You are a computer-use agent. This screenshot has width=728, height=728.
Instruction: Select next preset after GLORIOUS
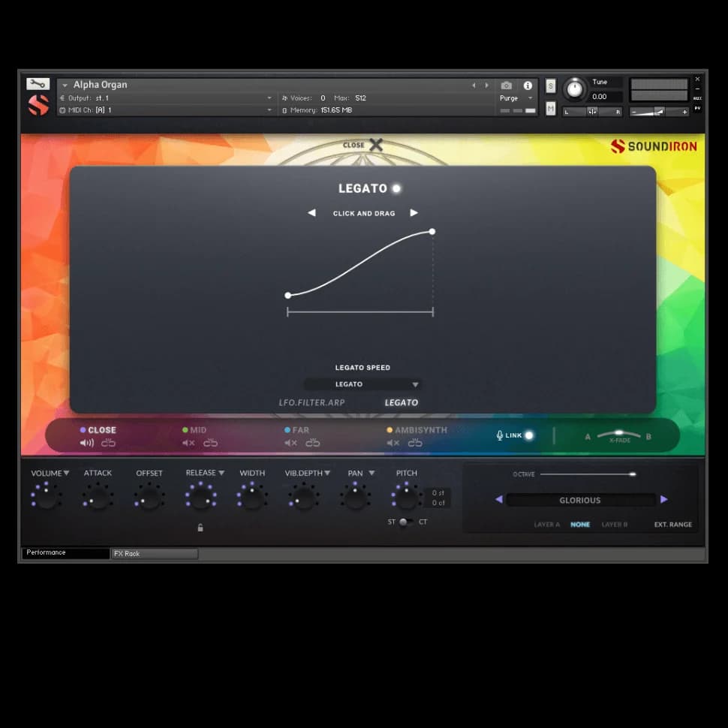(663, 500)
